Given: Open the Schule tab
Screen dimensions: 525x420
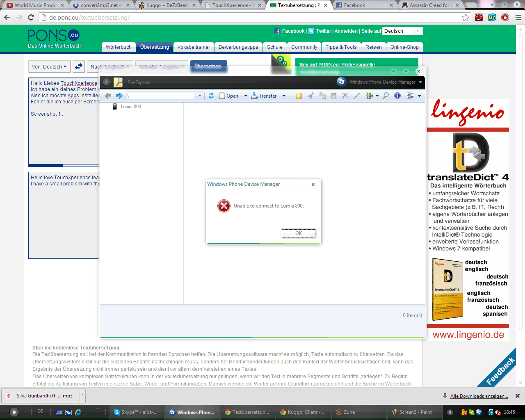Looking at the screenshot, I should pos(275,47).
